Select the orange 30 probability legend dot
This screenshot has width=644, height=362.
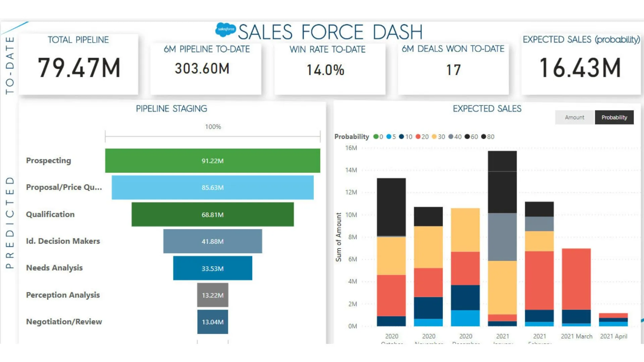(x=434, y=137)
